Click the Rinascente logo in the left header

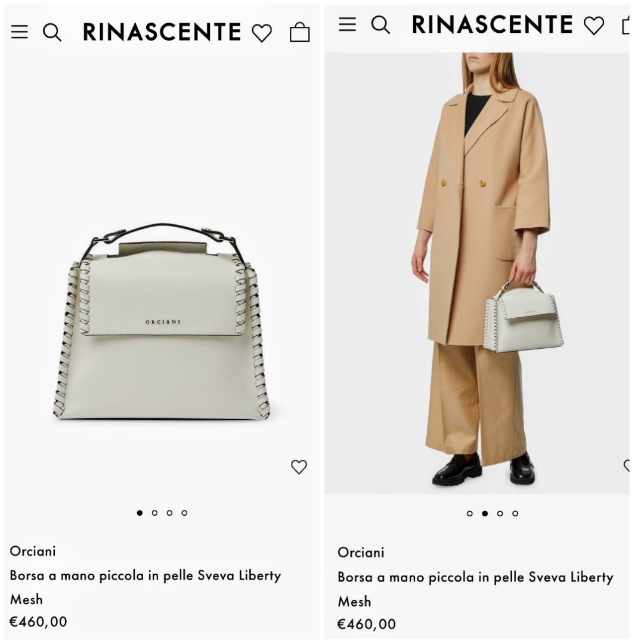coord(162,32)
